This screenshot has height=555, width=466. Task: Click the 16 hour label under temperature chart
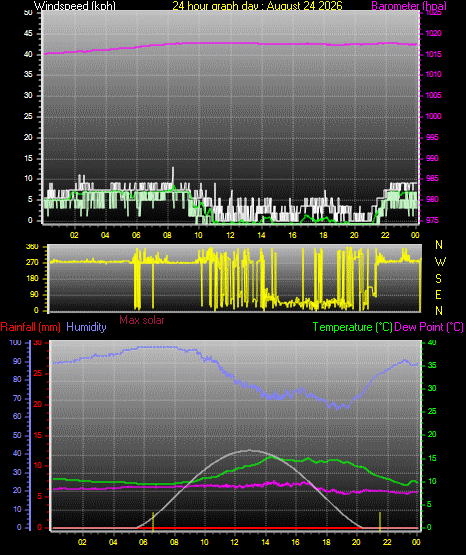(x=295, y=542)
